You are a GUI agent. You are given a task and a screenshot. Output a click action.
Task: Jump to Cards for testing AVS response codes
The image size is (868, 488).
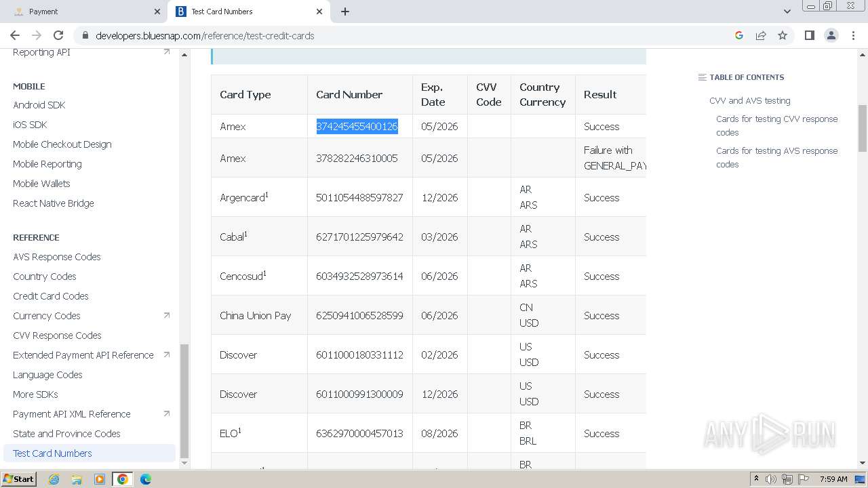click(x=777, y=157)
